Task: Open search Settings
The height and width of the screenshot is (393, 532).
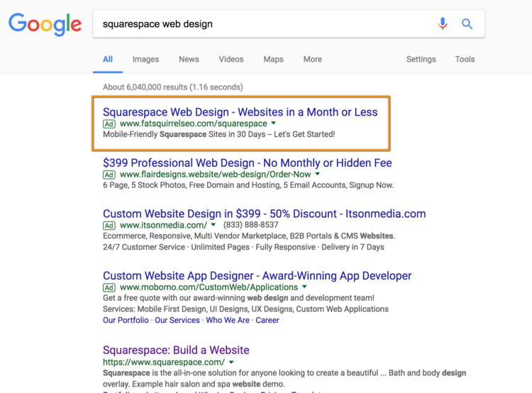Action: (x=421, y=60)
